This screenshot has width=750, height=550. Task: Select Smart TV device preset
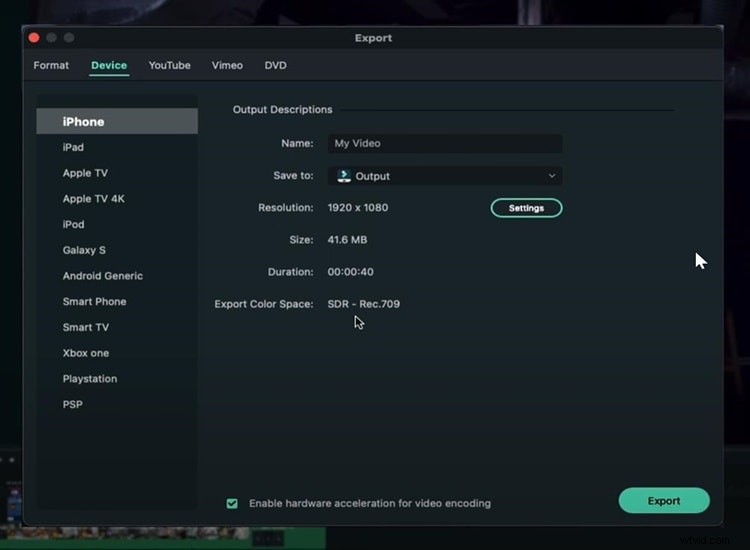(x=86, y=327)
